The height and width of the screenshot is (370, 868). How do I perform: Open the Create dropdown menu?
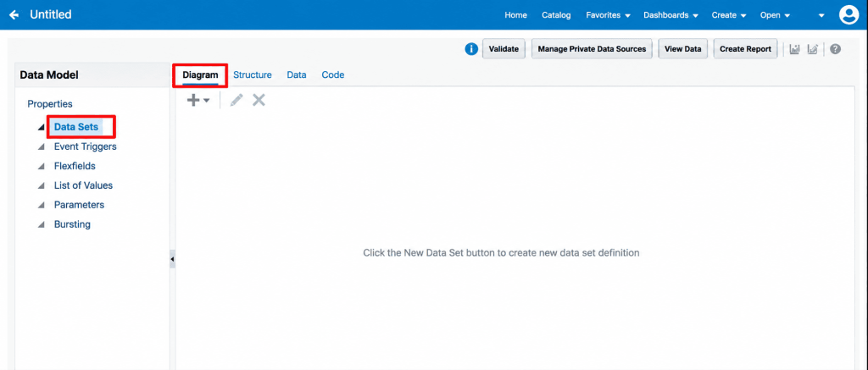728,15
